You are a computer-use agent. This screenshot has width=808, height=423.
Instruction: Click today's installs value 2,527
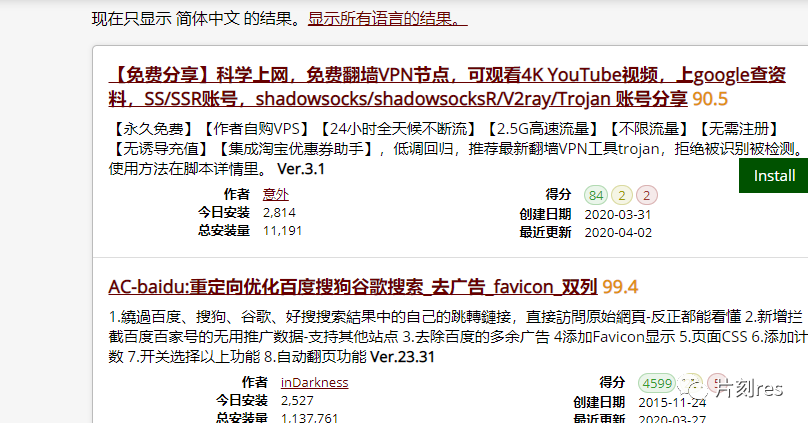point(297,400)
